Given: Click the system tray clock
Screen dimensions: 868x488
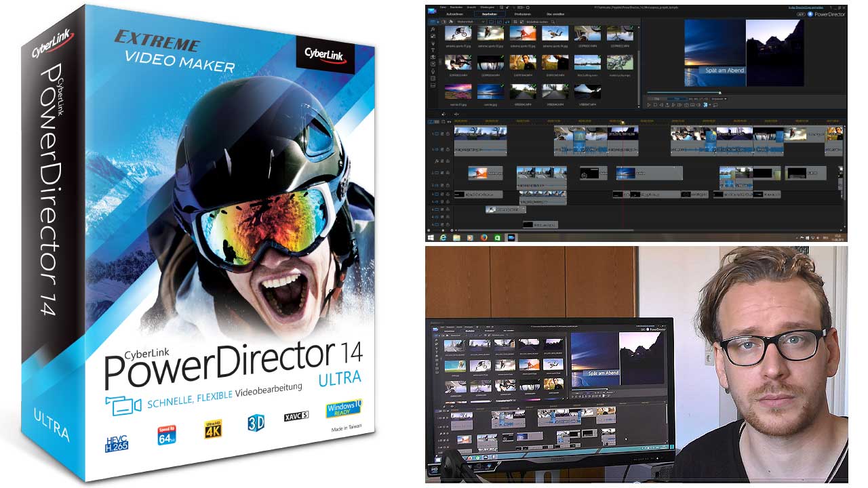Looking at the screenshot, I should (837, 237).
